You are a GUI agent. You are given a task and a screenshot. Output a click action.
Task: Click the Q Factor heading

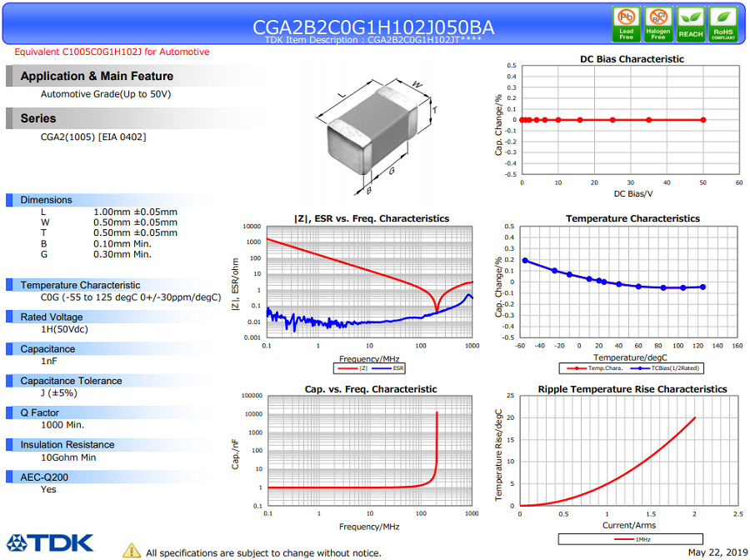click(x=39, y=412)
